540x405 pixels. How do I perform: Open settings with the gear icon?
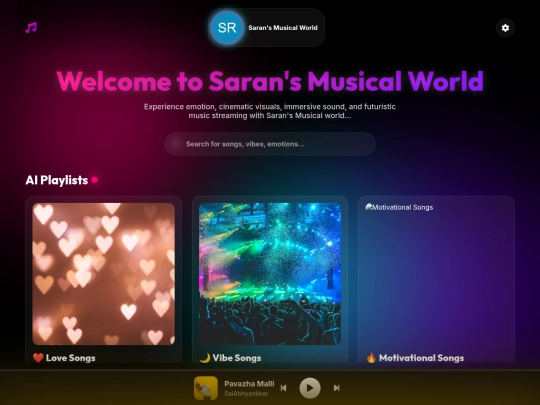[505, 28]
